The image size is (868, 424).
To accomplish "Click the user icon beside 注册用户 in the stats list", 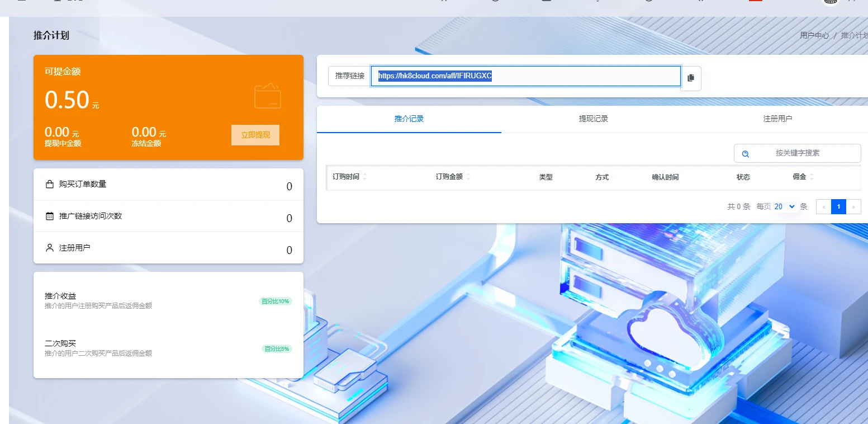I will (x=50, y=248).
